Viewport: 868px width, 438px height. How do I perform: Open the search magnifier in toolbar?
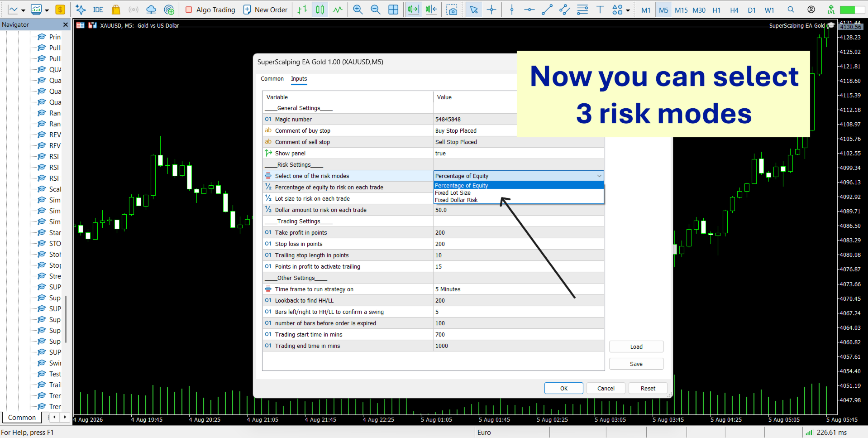(791, 10)
